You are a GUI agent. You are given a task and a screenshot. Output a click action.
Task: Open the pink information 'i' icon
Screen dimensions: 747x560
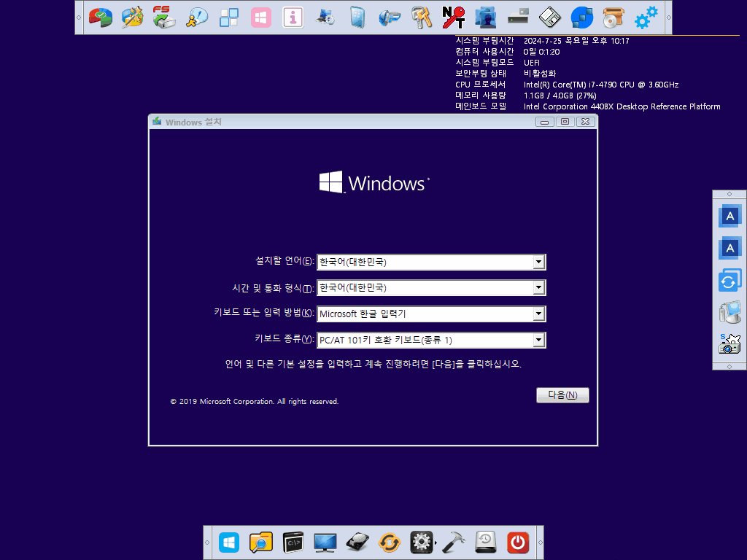pos(293,17)
